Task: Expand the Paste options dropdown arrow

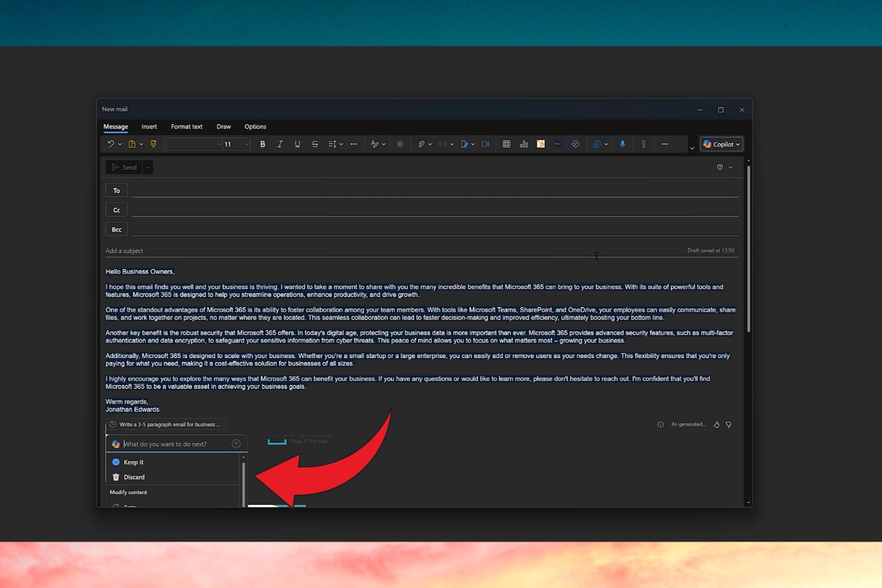Action: pyautogui.click(x=141, y=144)
